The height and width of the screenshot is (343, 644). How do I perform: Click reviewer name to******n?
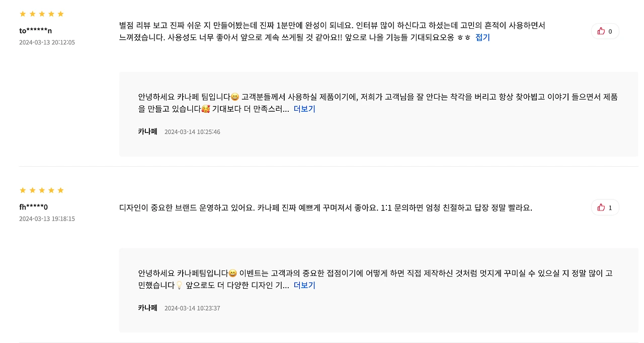click(x=36, y=31)
